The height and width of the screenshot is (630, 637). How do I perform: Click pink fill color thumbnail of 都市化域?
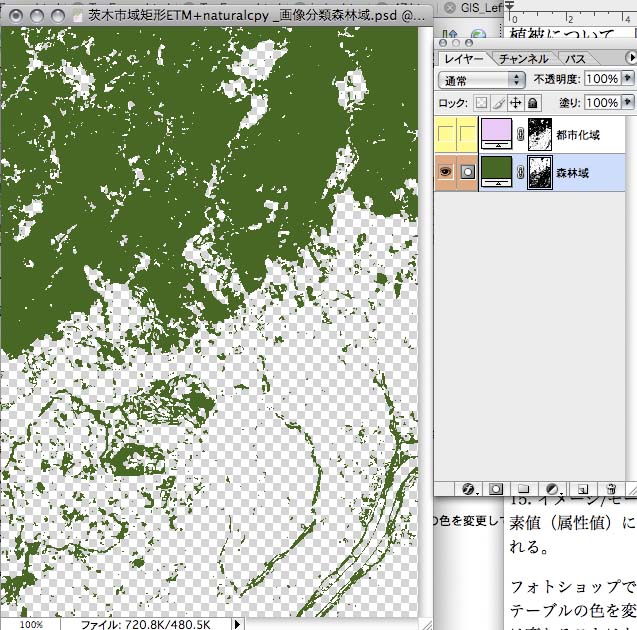coord(496,134)
